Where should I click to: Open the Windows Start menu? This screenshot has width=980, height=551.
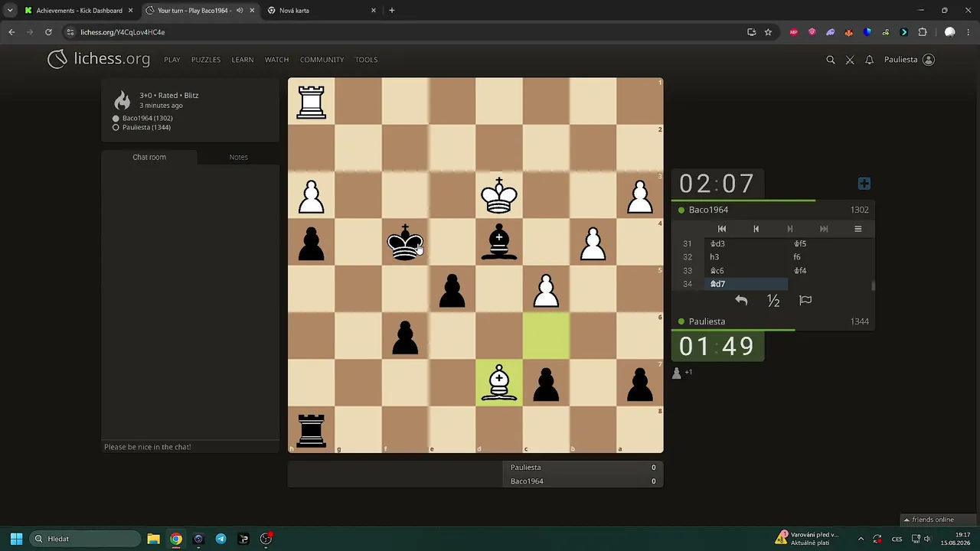pos(16,539)
